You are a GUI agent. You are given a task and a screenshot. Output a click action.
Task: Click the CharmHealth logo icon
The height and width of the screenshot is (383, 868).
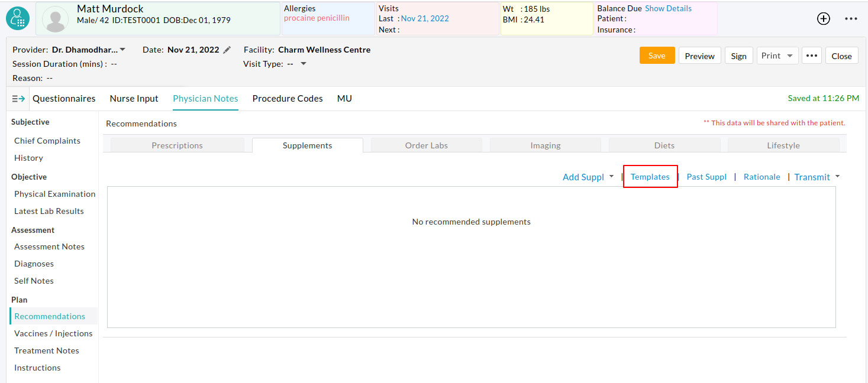coord(17,18)
